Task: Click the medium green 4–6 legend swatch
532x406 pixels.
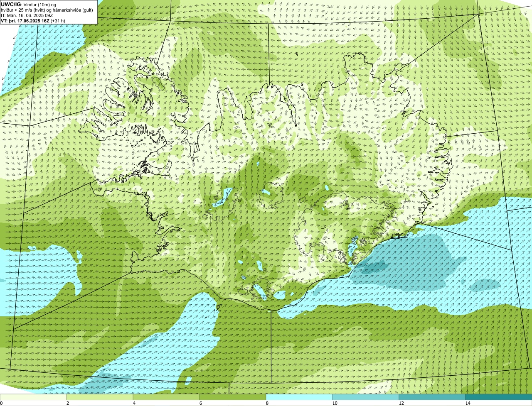Action: 166,397
